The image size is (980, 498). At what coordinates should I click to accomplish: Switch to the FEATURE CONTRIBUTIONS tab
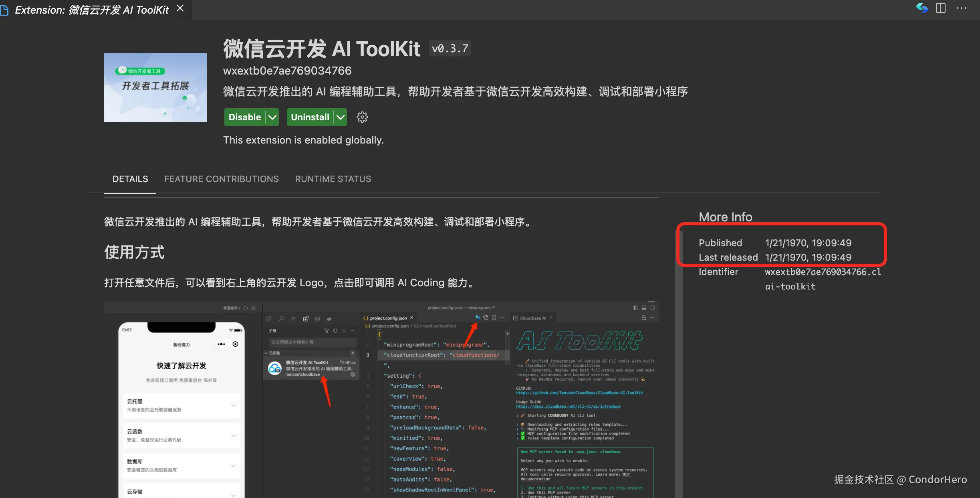222,179
